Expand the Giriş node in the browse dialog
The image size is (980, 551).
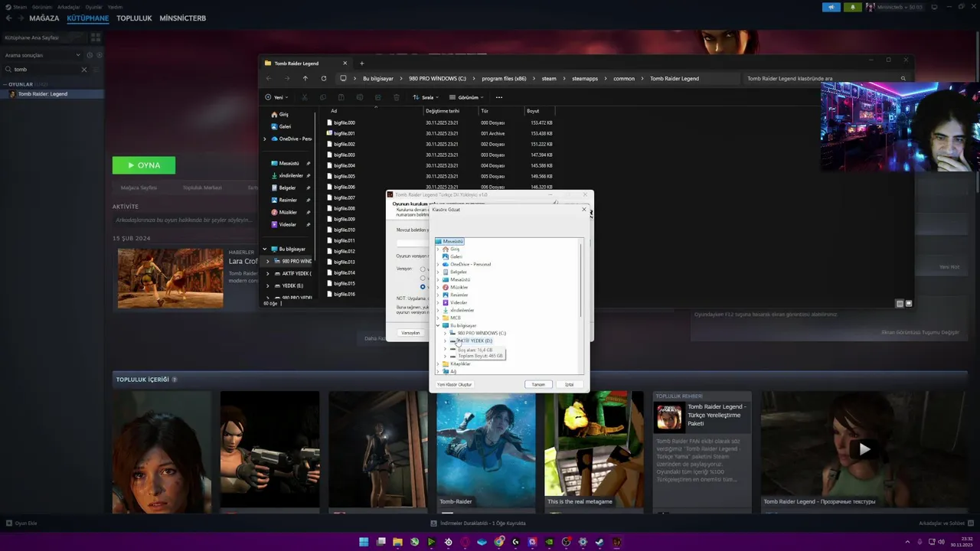(x=438, y=249)
